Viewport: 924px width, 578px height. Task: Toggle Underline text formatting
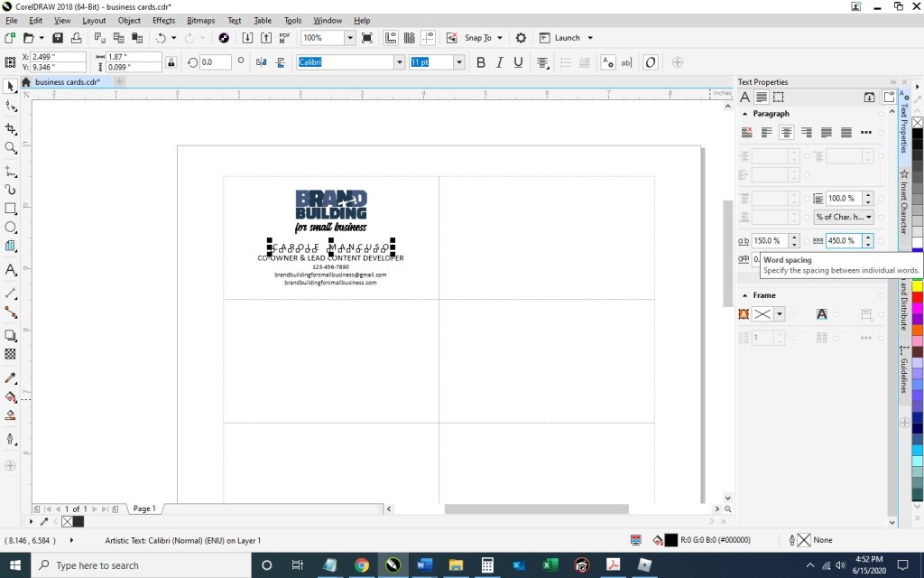[x=518, y=62]
